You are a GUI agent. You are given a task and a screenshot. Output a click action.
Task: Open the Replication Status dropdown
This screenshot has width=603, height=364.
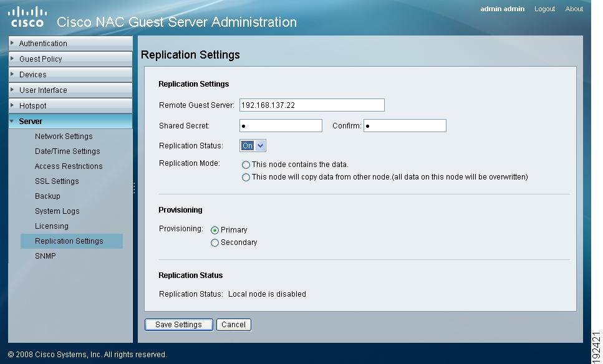tap(253, 146)
